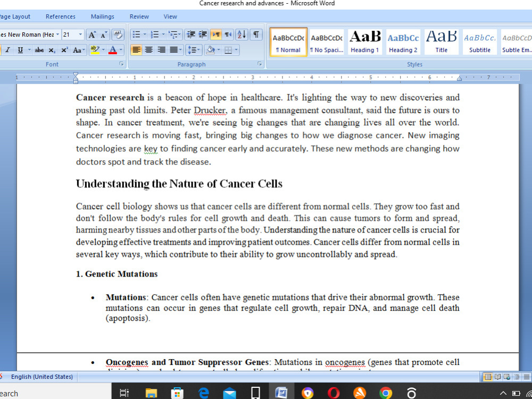Image resolution: width=532 pixels, height=399 pixels.
Task: Click the multilevel list icon
Action: click(173, 35)
